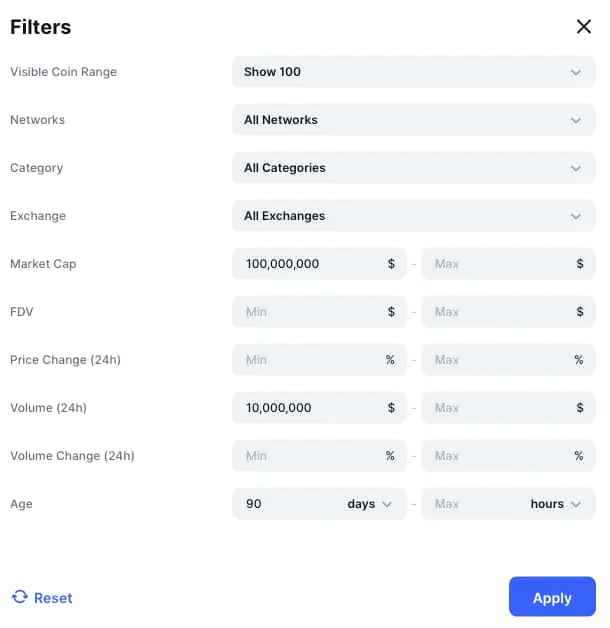
Task: Click the Reset refresh icon
Action: 20,597
